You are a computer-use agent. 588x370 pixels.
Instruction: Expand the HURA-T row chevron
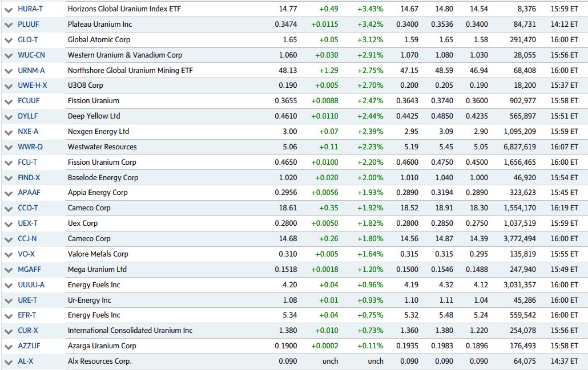8,10
